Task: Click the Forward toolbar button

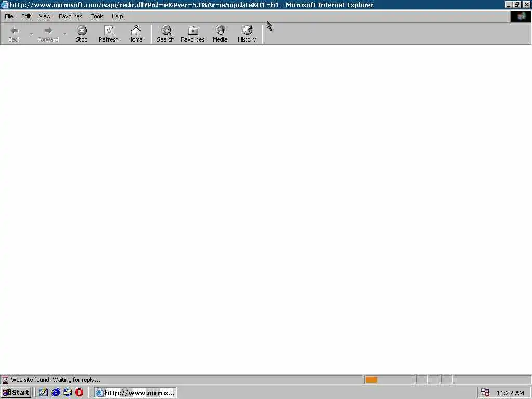Action: (48, 34)
